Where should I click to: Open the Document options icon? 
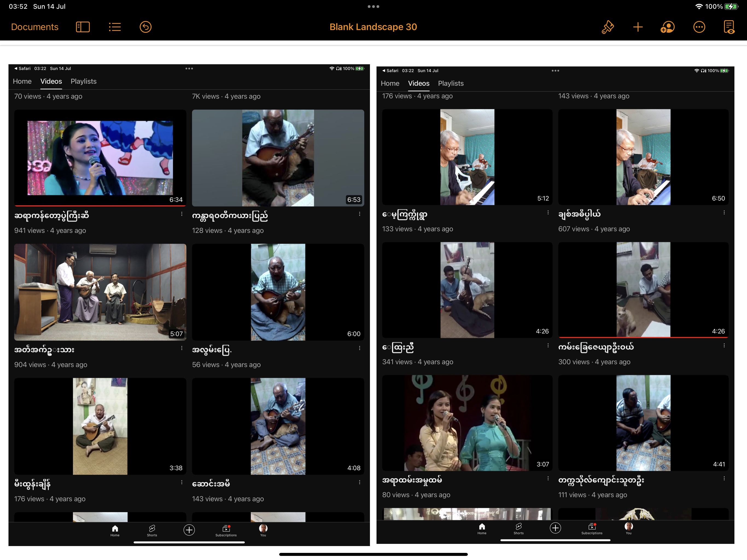click(729, 27)
